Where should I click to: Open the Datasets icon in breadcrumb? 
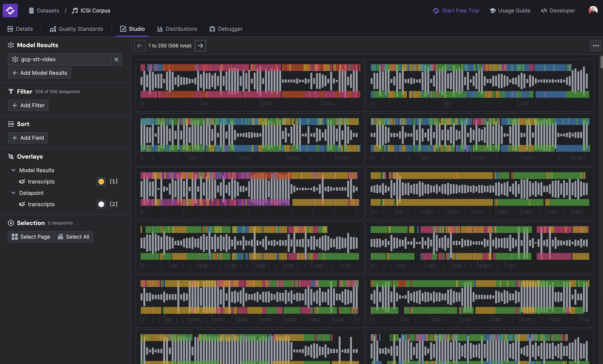[x=31, y=11]
